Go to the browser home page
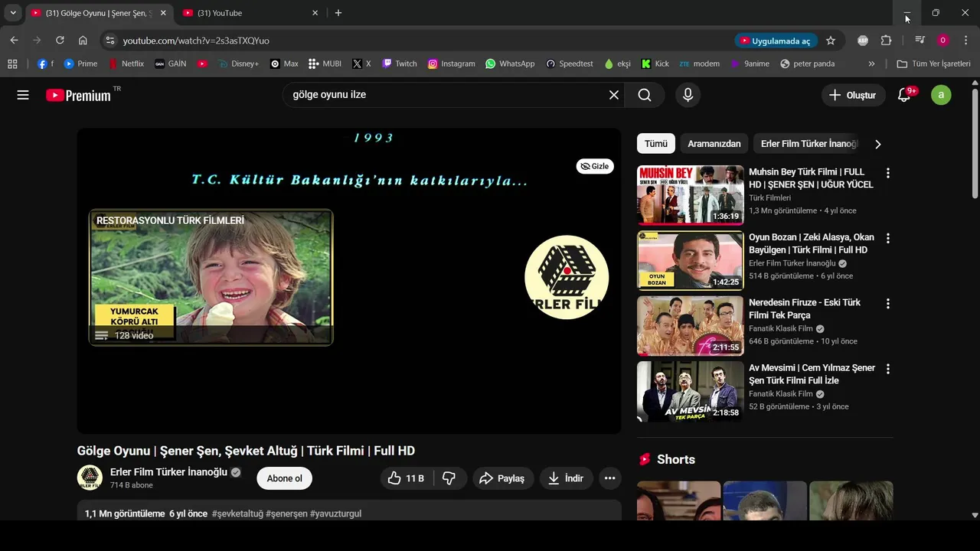The height and width of the screenshot is (551, 980). [x=83, y=41]
